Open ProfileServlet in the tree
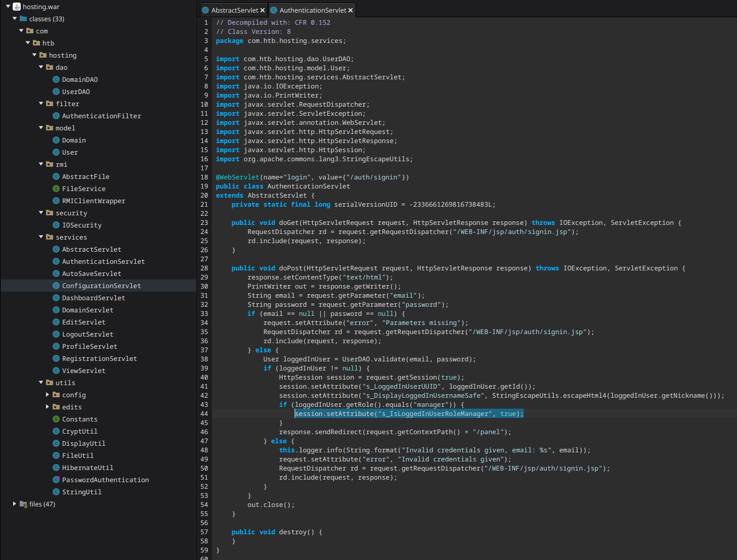This screenshot has width=737, height=560. (x=90, y=346)
